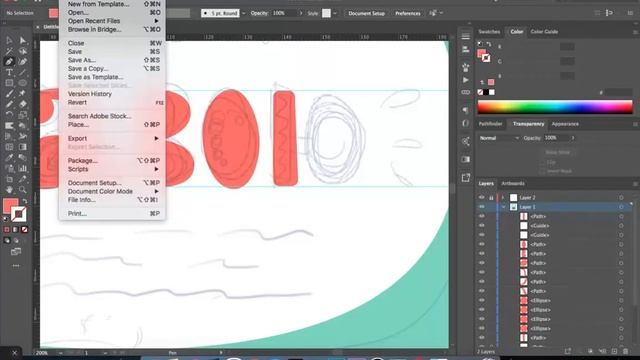
Task: Click the Make Mask button
Action: (x=558, y=152)
